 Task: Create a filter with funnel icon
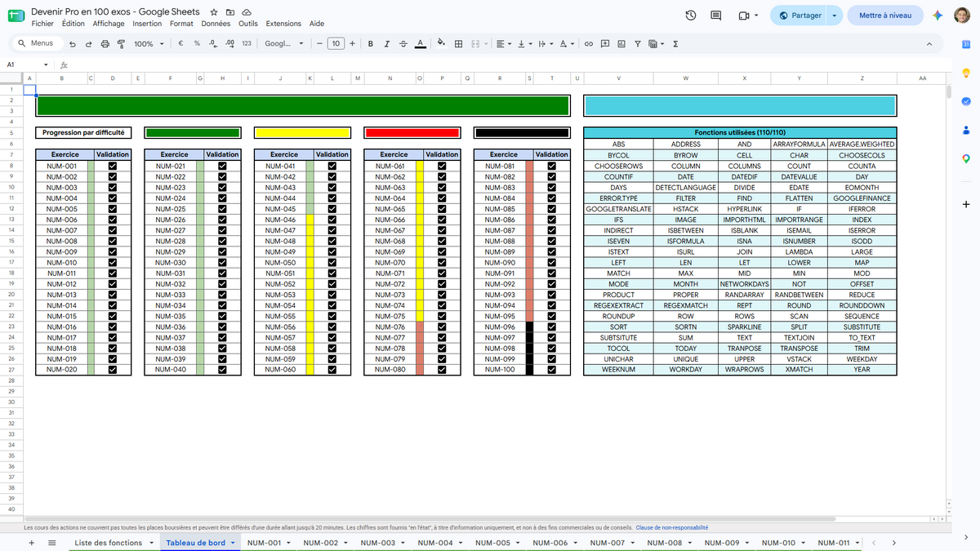[x=638, y=44]
